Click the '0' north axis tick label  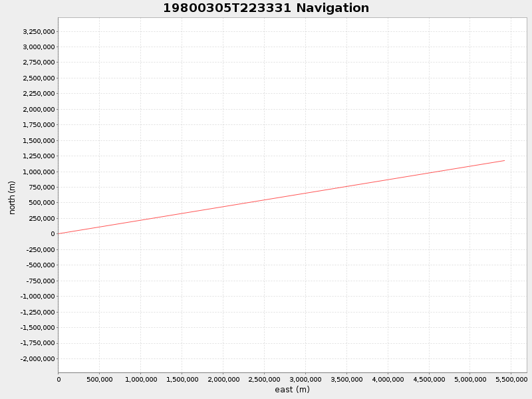(x=53, y=234)
